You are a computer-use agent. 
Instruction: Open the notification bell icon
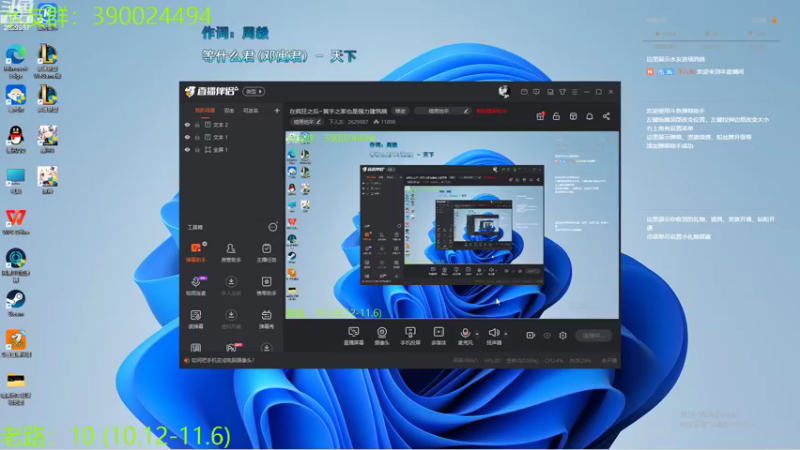[x=589, y=116]
